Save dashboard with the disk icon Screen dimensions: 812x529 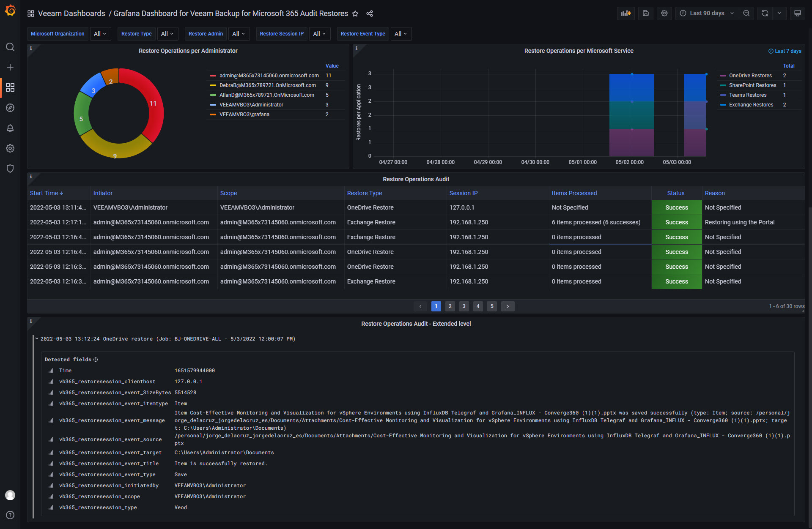(646, 13)
